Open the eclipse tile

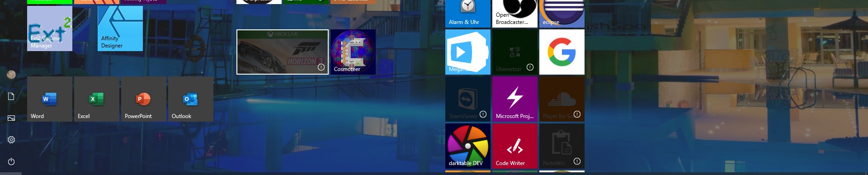click(x=562, y=14)
